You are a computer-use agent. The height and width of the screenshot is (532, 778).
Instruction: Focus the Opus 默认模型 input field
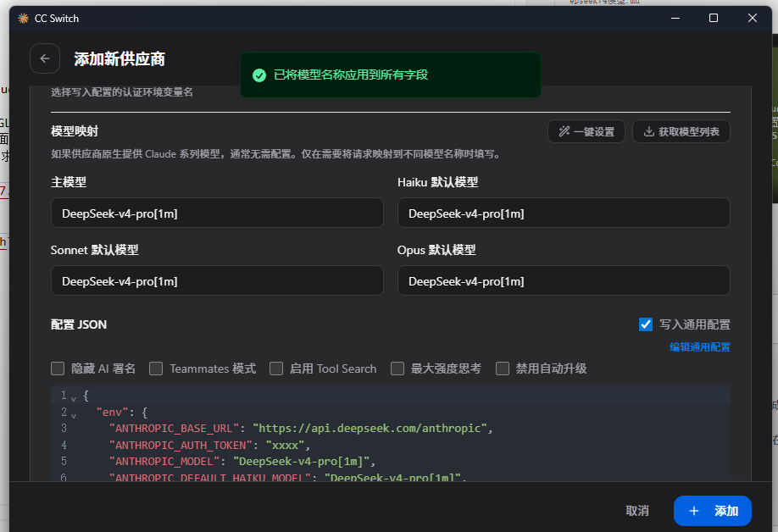click(563, 280)
